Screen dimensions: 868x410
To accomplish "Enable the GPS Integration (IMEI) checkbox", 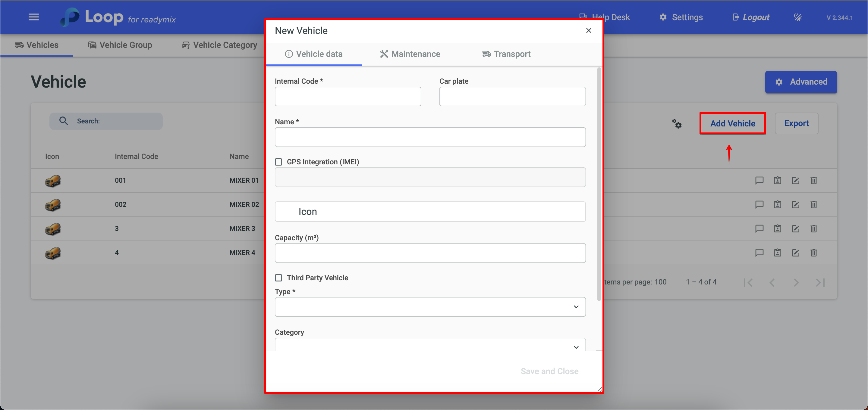I will tap(279, 162).
